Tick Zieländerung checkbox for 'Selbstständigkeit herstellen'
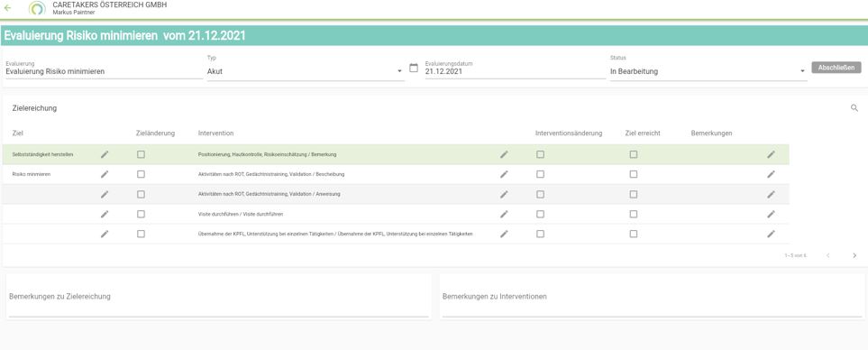 coord(142,154)
